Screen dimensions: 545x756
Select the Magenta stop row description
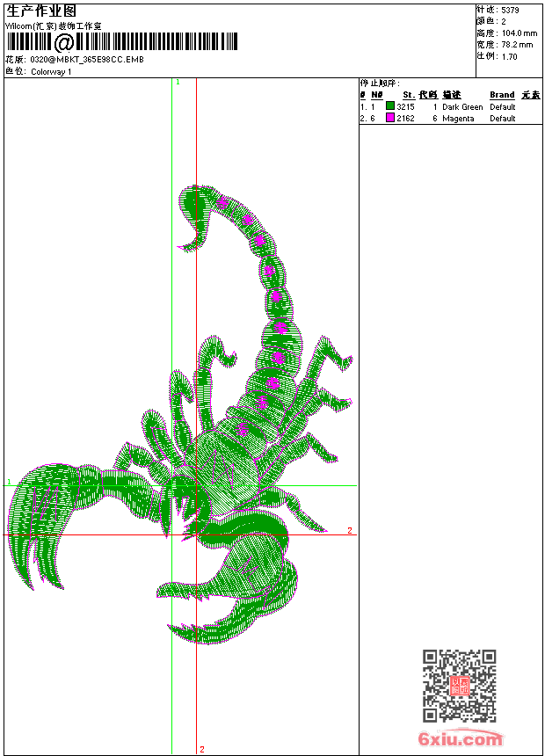458,118
